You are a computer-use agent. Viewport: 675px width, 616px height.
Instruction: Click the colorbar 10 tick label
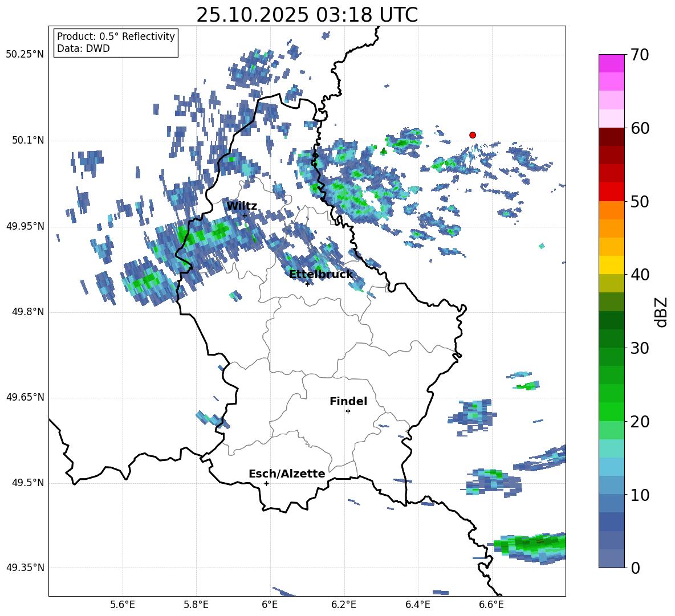[640, 495]
